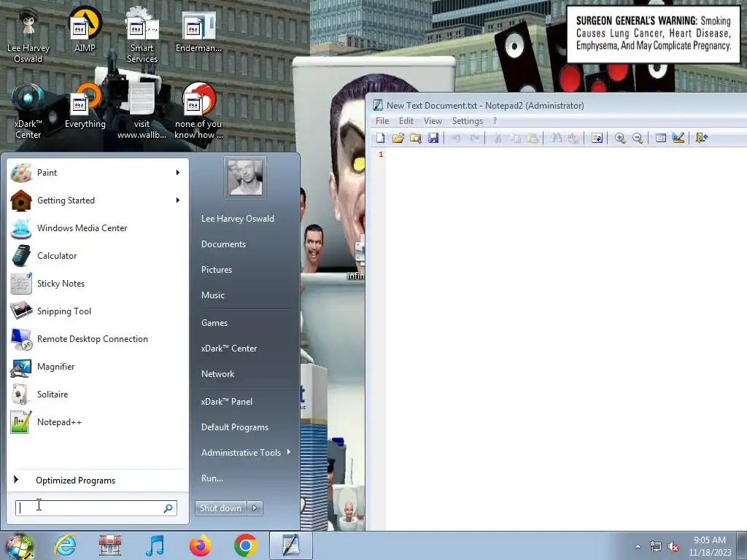
Task: Open the shut down options arrow
Action: point(255,508)
